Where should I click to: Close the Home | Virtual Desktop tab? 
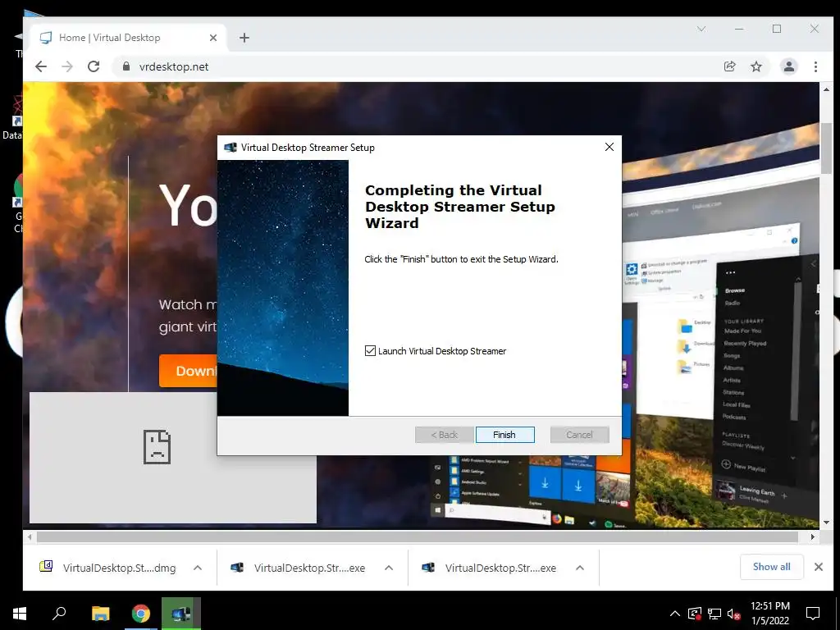[213, 38]
